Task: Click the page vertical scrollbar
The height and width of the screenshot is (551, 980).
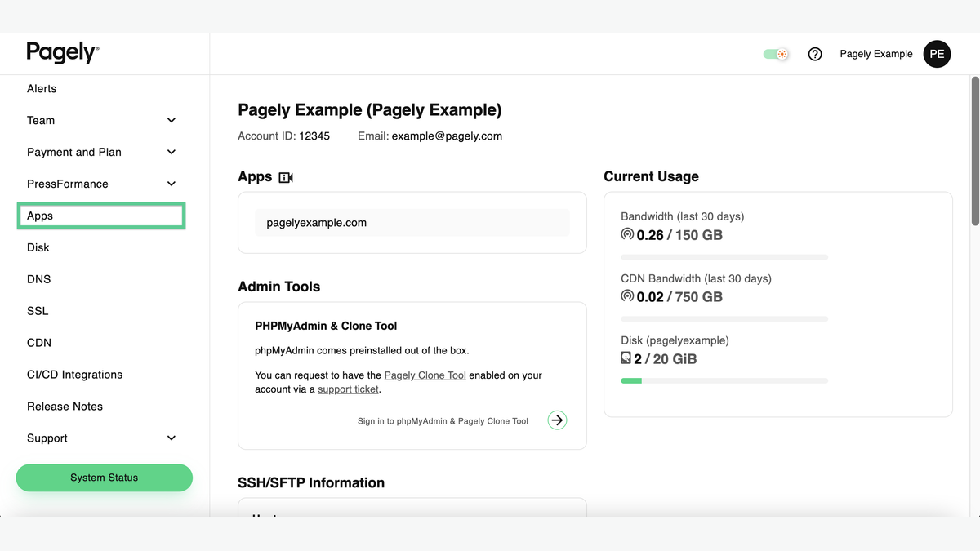Action: pos(975,151)
